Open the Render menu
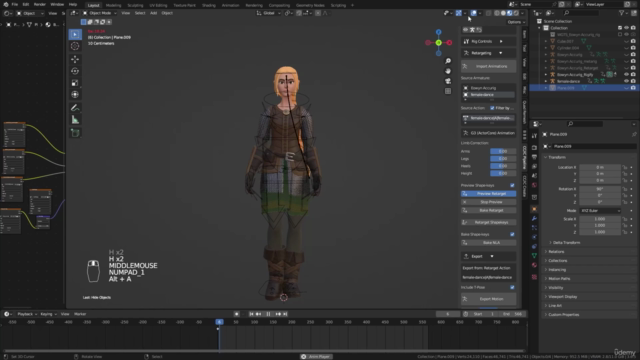 point(40,4)
